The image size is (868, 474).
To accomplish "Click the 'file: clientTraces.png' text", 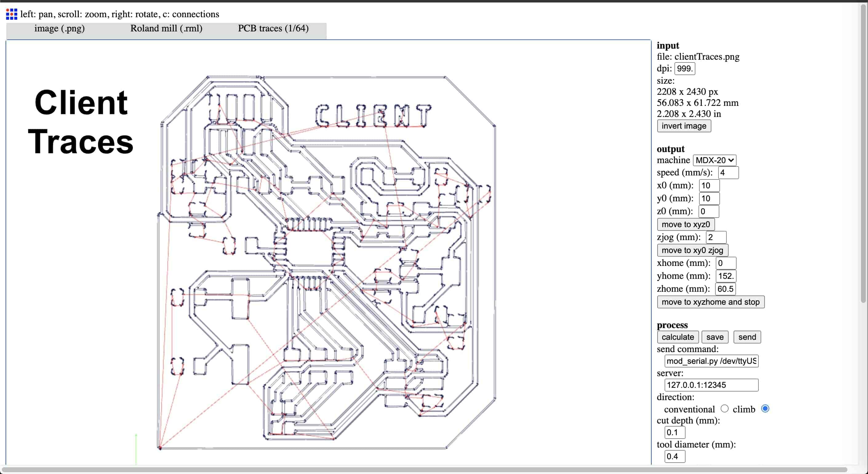I will pyautogui.click(x=698, y=57).
